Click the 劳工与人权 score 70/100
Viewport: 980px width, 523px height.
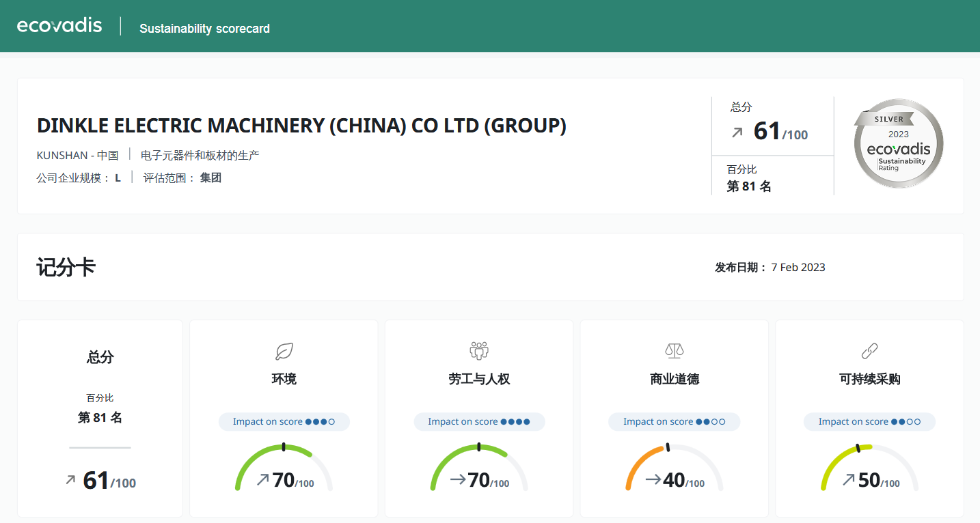coord(489,481)
